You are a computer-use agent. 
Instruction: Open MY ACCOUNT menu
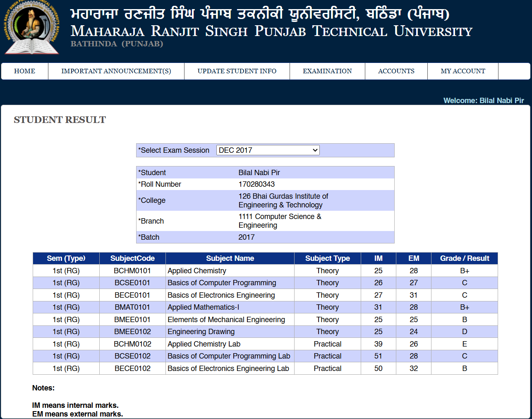463,71
